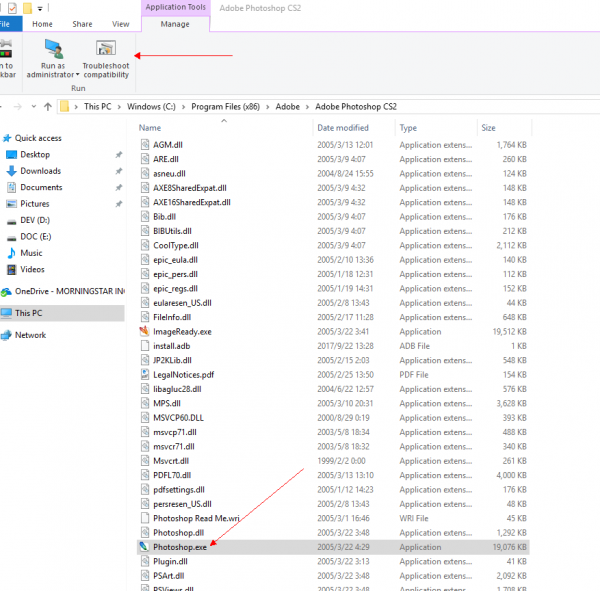Open DOC (E:) drive in sidebar
The height and width of the screenshot is (591, 600).
(x=36, y=237)
